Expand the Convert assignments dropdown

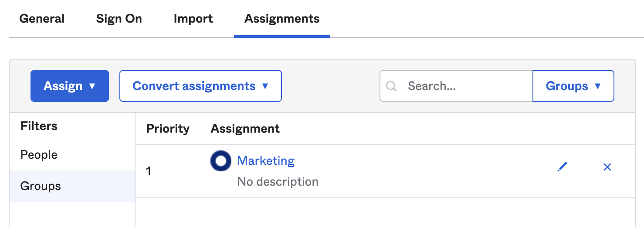point(200,86)
